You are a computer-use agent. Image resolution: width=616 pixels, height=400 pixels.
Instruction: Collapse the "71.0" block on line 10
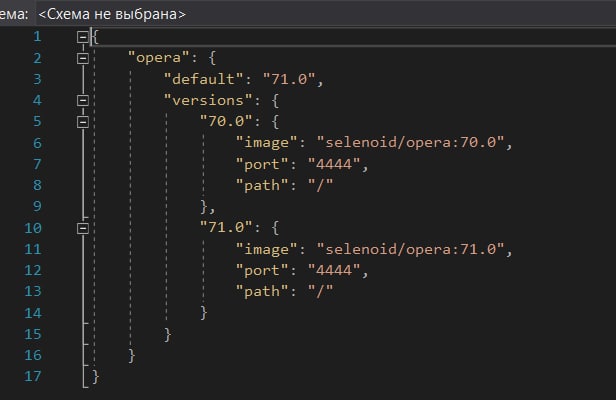tap(82, 228)
